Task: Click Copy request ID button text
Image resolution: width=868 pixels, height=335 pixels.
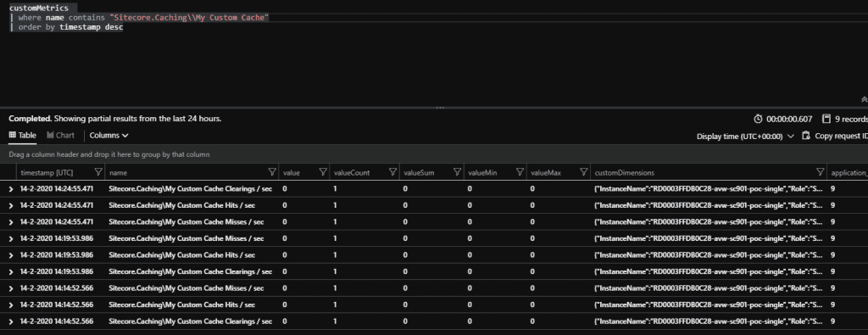Action: [842, 137]
